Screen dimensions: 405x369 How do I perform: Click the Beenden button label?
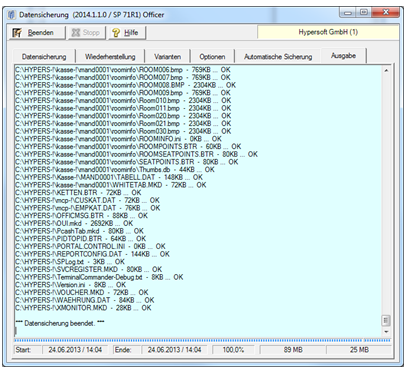41,33
